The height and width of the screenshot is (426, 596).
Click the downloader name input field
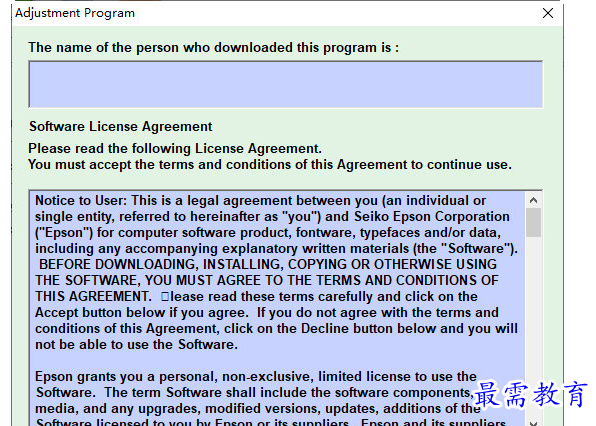285,84
